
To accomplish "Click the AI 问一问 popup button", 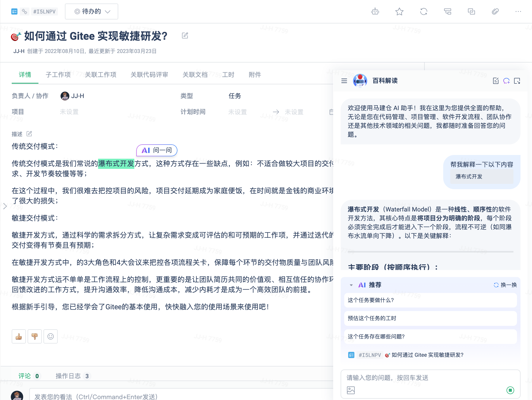I will (x=157, y=150).
